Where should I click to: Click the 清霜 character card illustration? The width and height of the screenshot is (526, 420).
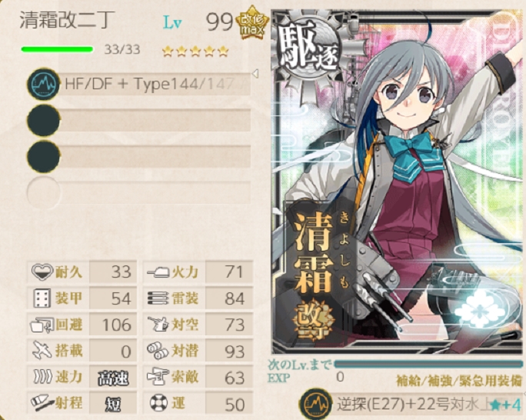coord(398,182)
